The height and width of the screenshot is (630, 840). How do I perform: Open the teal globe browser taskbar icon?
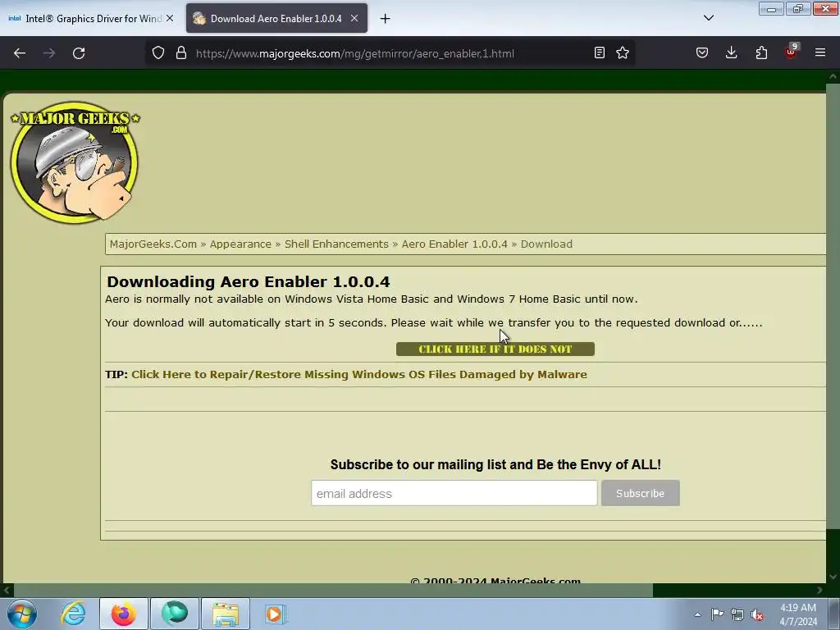tap(175, 614)
